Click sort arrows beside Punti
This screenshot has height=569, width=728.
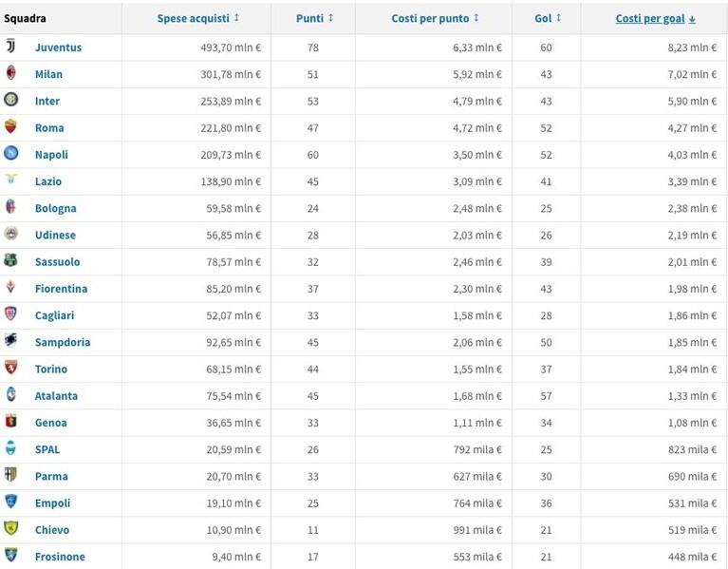click(331, 18)
